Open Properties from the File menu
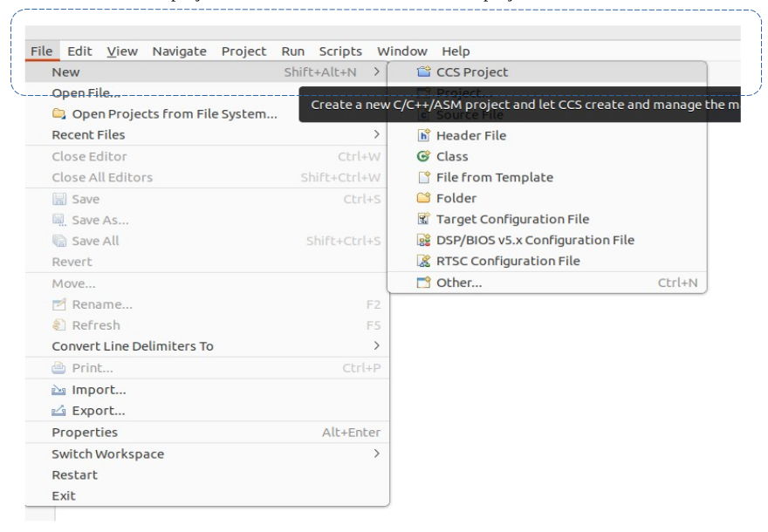The image size is (768, 532). [85, 433]
